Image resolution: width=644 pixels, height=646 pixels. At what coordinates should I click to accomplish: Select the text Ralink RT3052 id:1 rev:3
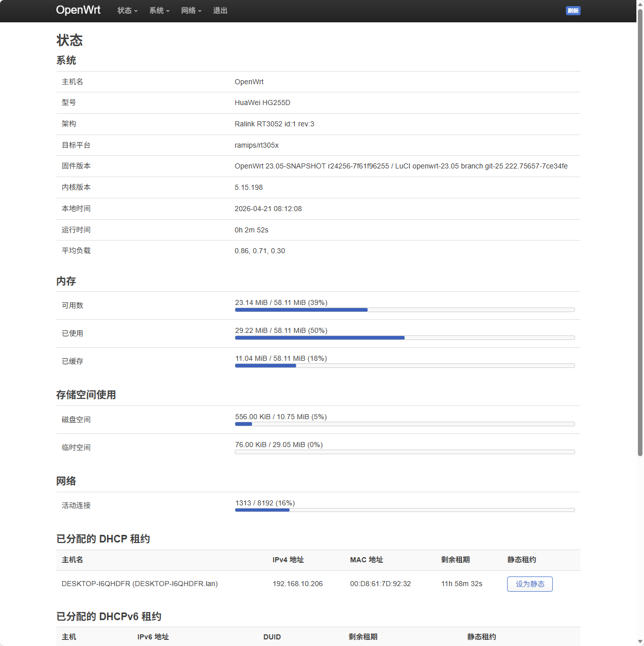tap(274, 124)
